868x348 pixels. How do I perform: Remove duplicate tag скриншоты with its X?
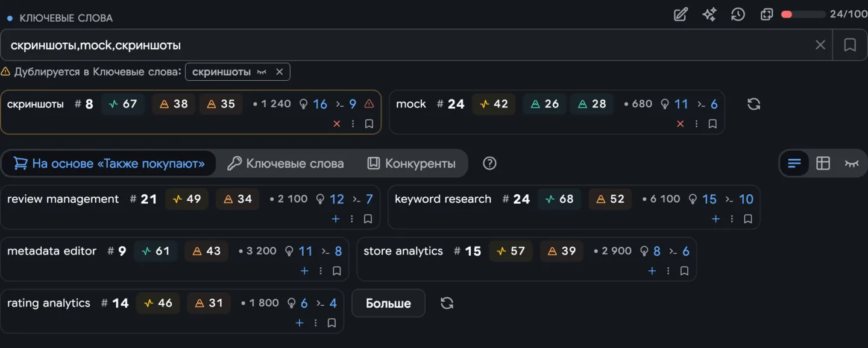[279, 72]
